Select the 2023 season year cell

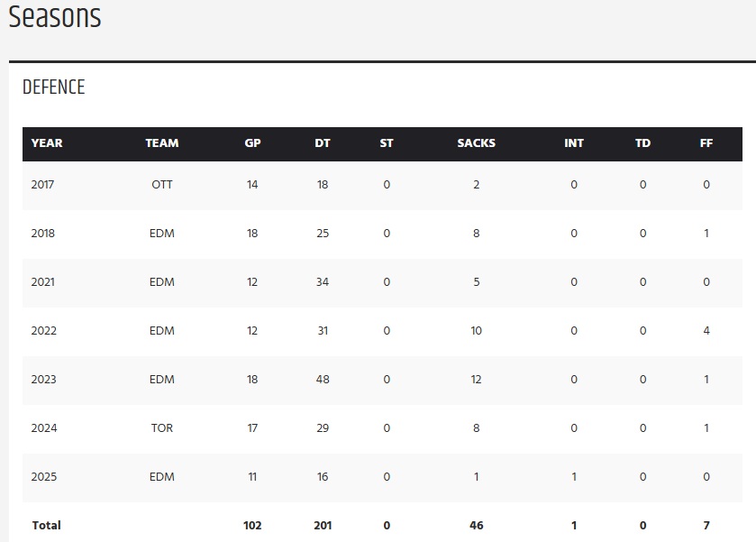(x=43, y=380)
